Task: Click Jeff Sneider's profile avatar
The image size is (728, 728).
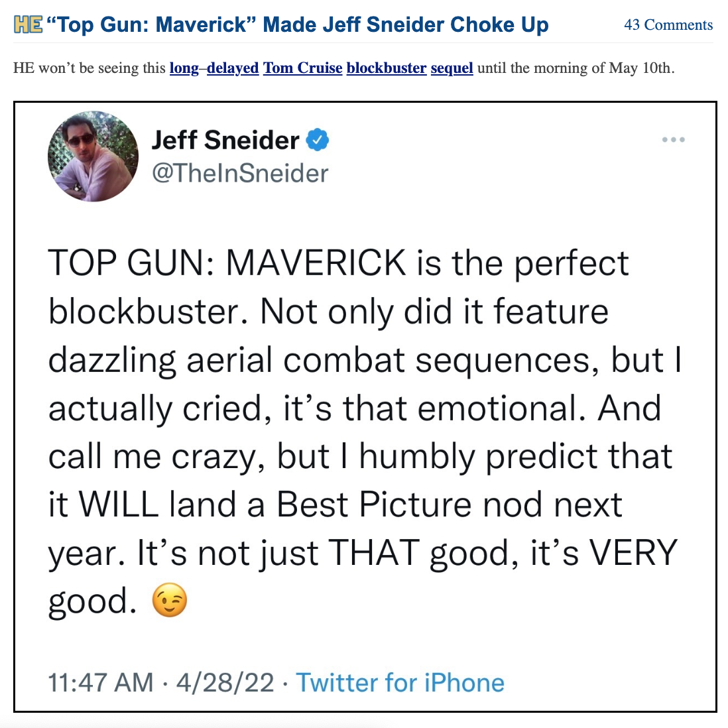Action: 93,156
